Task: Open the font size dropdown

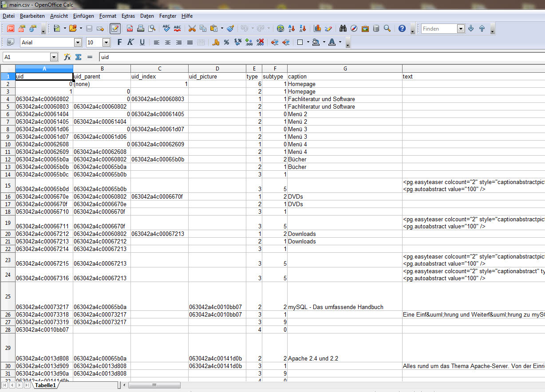Action: (x=106, y=42)
